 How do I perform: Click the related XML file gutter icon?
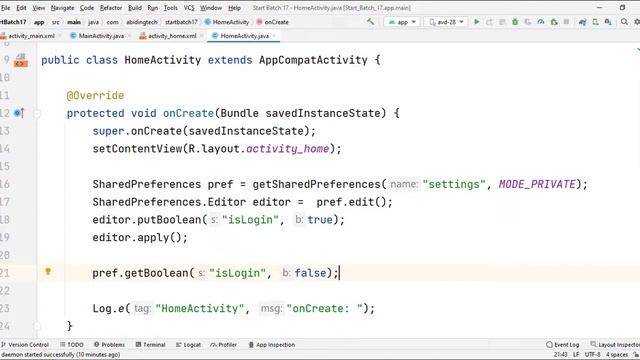click(20, 61)
